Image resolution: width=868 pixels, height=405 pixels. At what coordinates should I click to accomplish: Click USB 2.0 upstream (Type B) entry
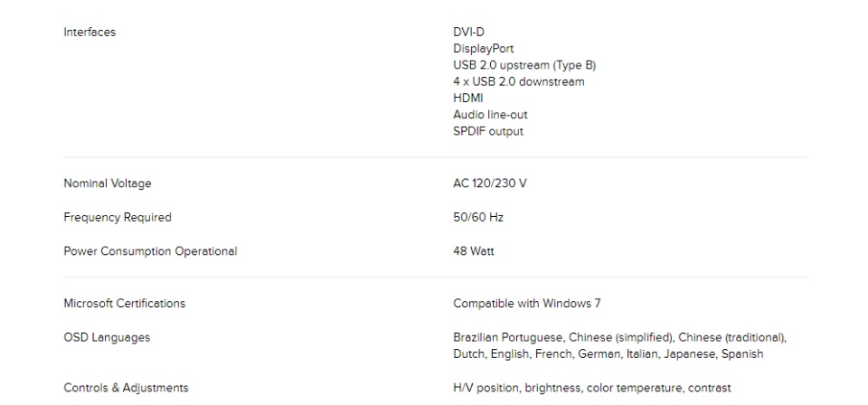click(524, 65)
